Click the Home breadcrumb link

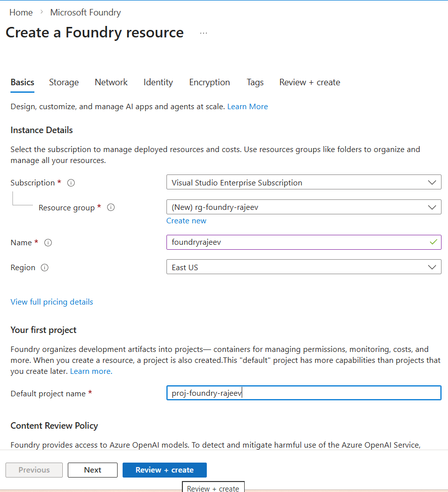coord(21,12)
